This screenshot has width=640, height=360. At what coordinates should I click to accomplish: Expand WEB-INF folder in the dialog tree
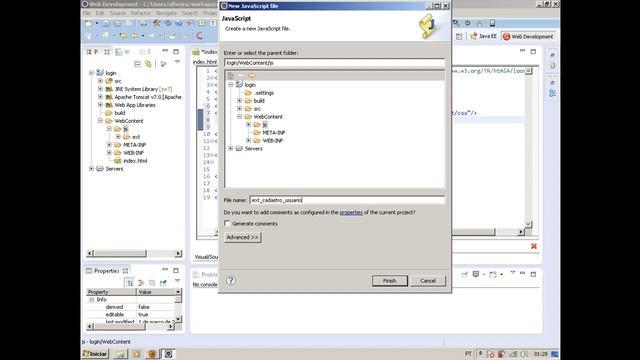click(x=249, y=140)
